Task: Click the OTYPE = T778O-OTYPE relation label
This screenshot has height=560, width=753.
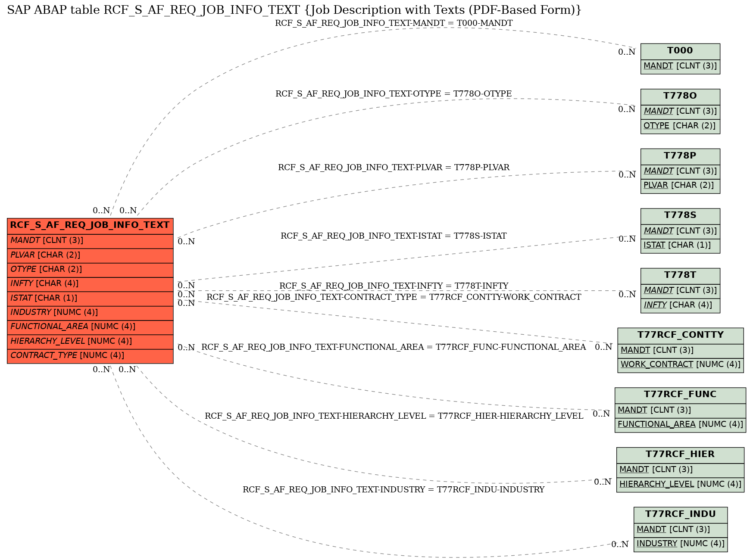Action: (394, 94)
